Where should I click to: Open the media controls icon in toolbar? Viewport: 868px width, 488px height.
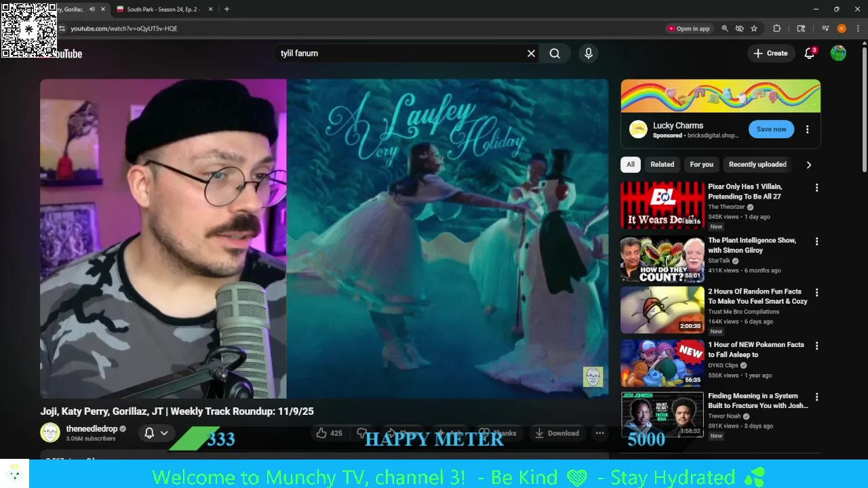[x=825, y=28]
